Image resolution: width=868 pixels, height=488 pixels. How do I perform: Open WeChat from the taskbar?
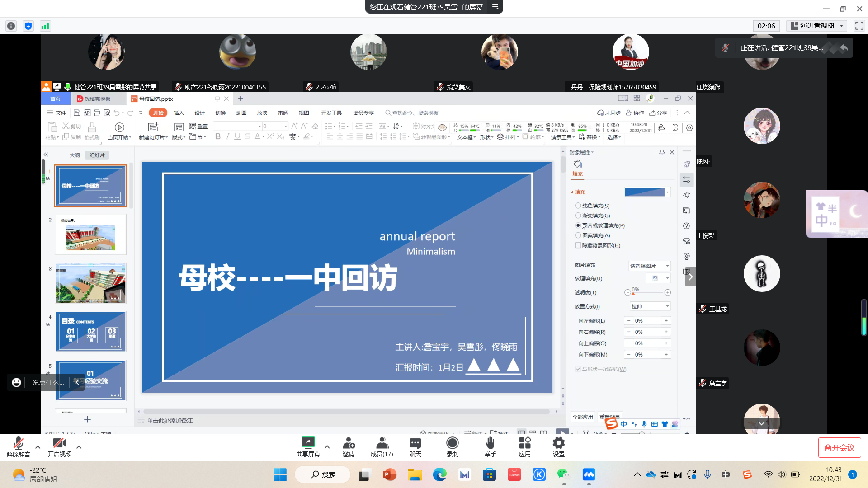pyautogui.click(x=563, y=474)
